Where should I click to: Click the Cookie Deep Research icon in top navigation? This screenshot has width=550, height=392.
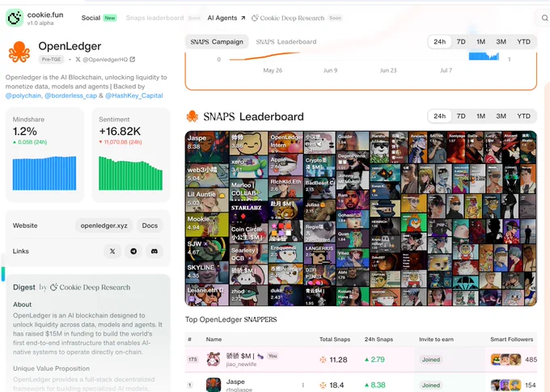point(255,18)
